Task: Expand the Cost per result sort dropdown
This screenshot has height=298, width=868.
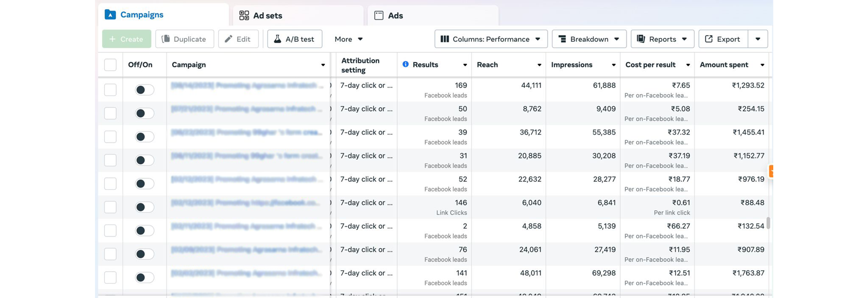Action: [688, 65]
